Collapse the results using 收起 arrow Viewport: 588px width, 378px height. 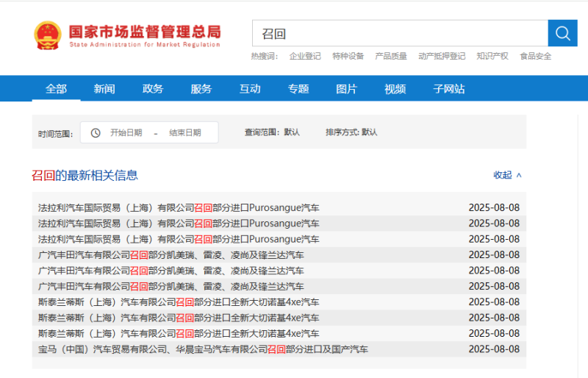pyautogui.click(x=507, y=175)
